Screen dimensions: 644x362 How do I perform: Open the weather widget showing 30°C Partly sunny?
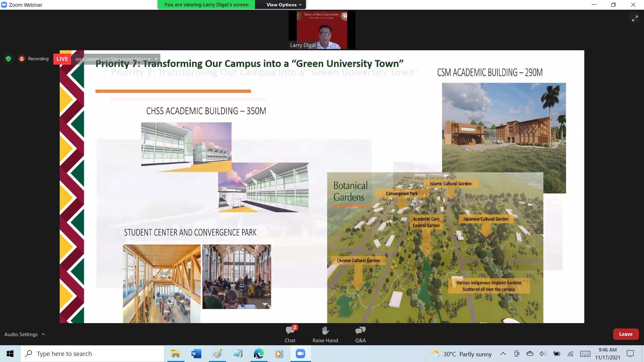click(461, 354)
